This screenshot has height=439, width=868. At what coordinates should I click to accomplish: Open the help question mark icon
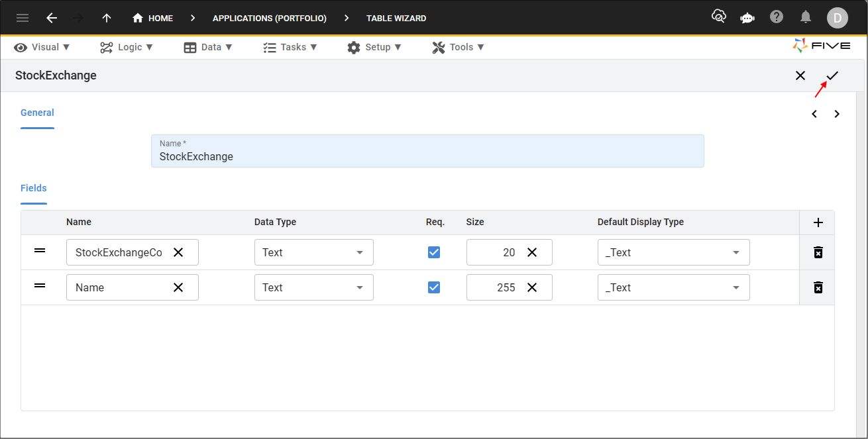tap(777, 17)
